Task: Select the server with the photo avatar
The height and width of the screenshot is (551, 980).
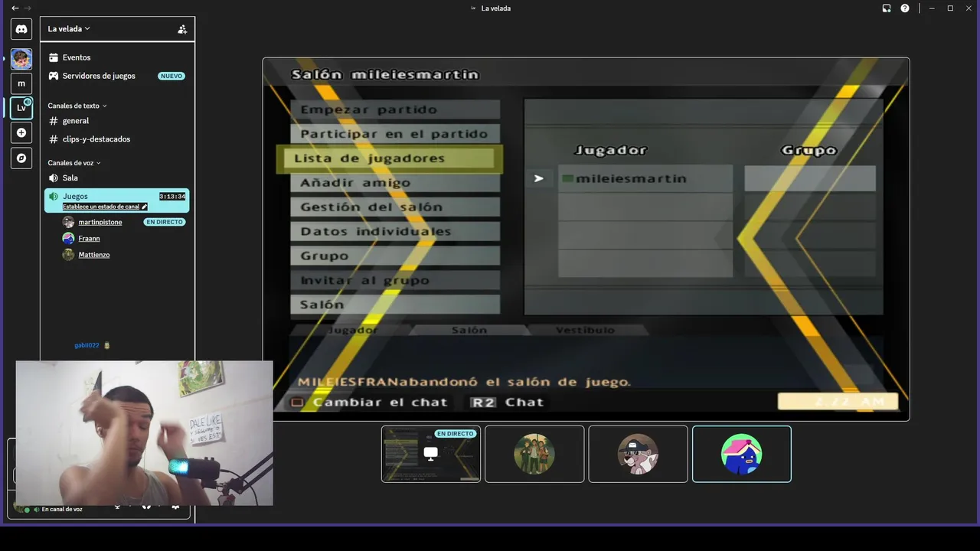Action: pyautogui.click(x=21, y=59)
